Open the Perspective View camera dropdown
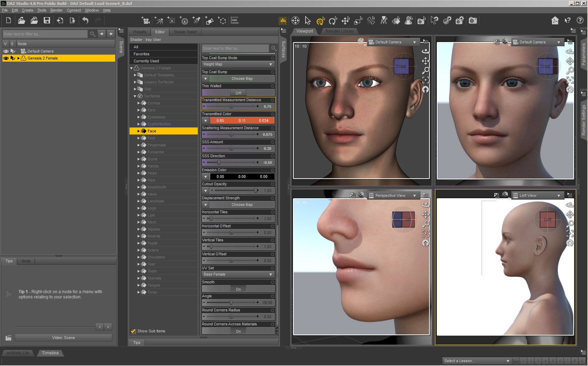Screen dimensions: 588x366 [393, 195]
